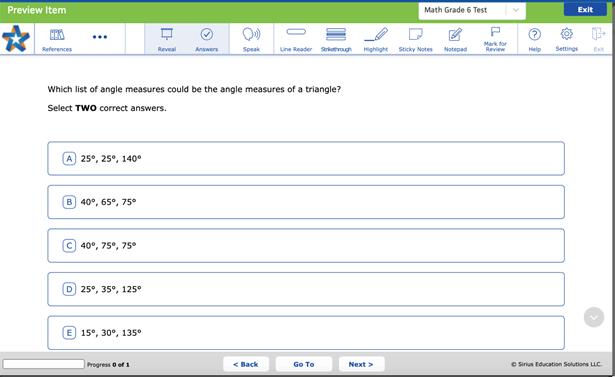Select answer choice D 25°, 35°, 125°
This screenshot has width=615, height=377.
tap(306, 289)
